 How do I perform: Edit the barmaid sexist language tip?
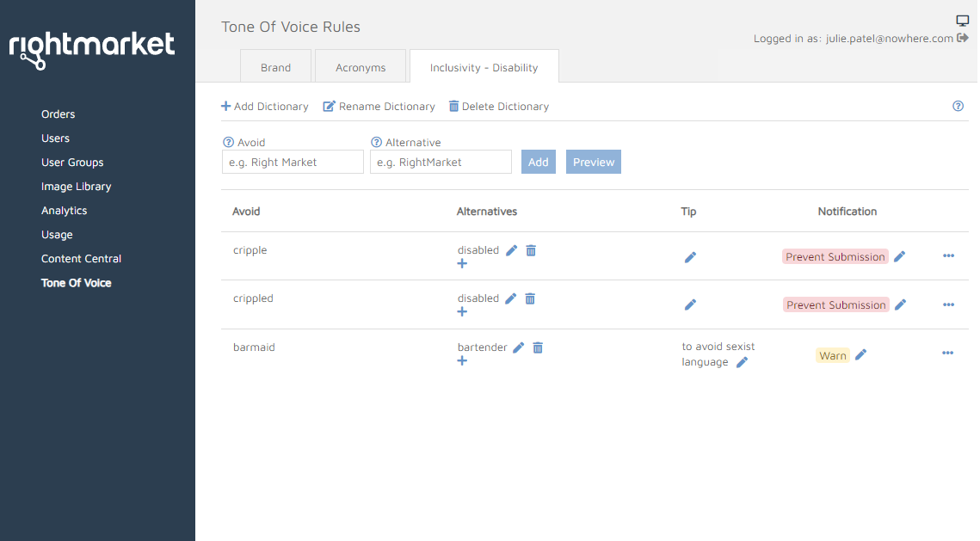pos(742,362)
